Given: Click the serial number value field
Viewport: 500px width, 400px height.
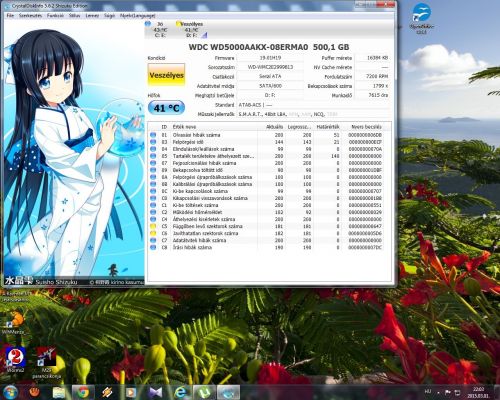Looking at the screenshot, I should 270,67.
